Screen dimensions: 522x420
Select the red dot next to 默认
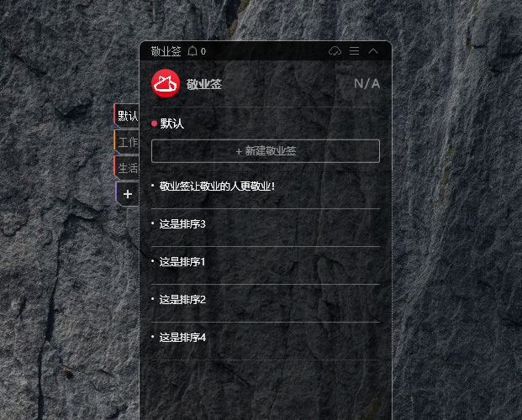tap(154, 123)
